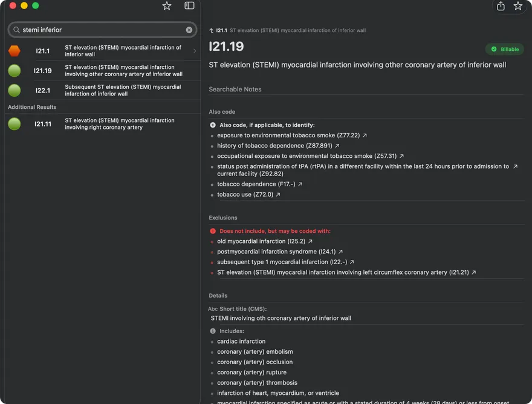The width and height of the screenshot is (532, 404).
Task: Click the 'cardiac infarction' include entry
Action: [241, 342]
